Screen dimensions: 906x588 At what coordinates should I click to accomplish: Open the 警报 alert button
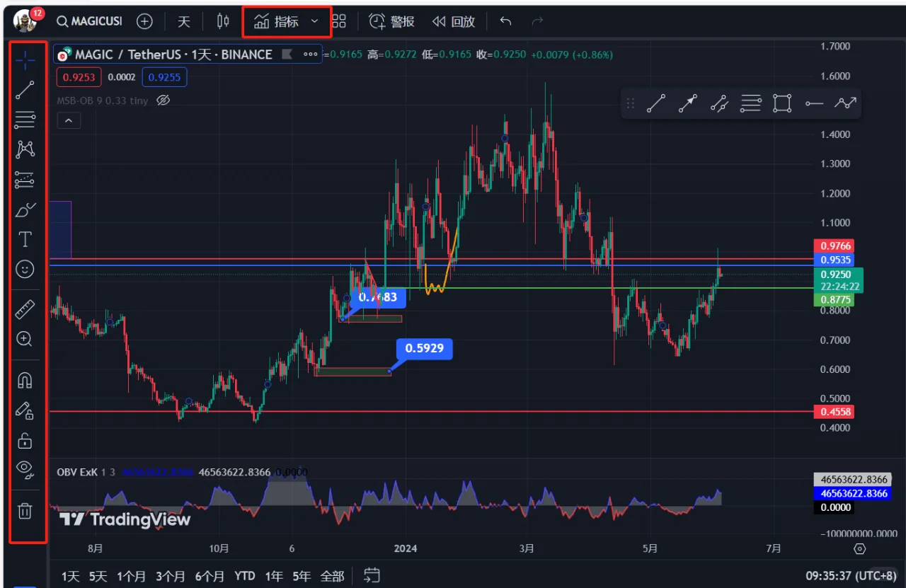pyautogui.click(x=392, y=22)
